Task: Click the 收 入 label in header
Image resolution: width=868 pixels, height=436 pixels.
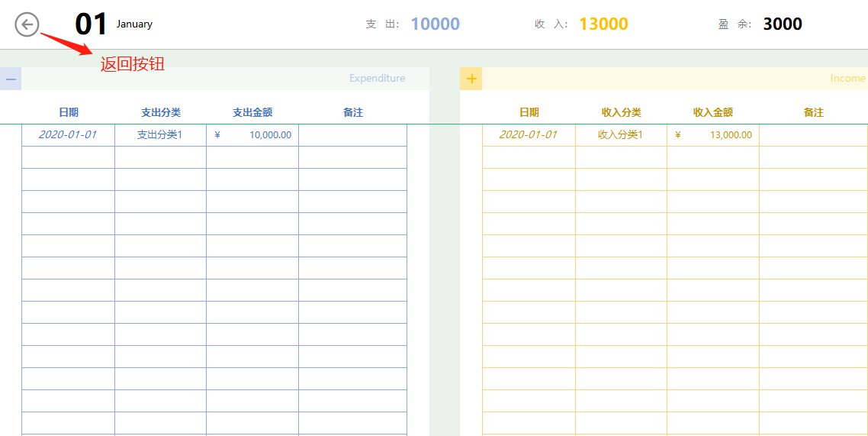Action: tap(551, 24)
